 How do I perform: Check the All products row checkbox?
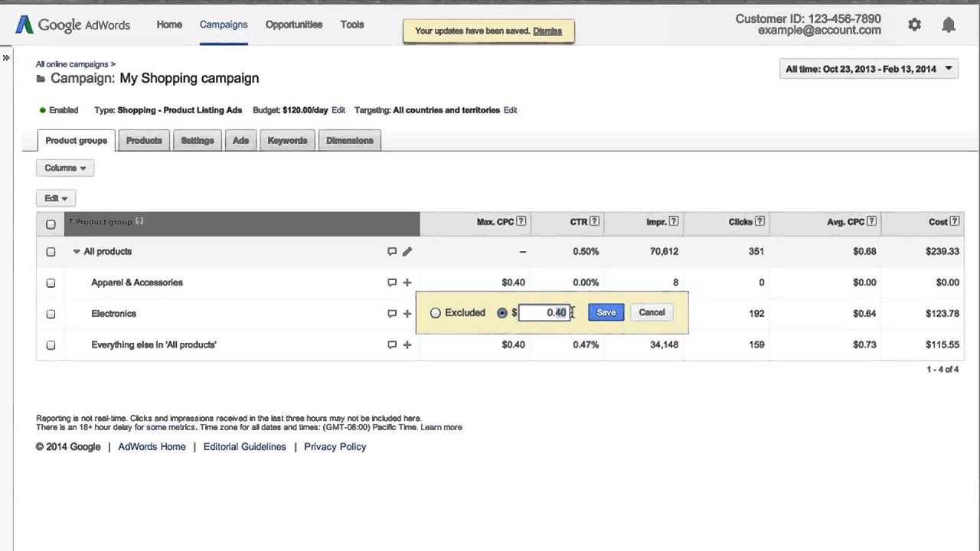(x=51, y=252)
